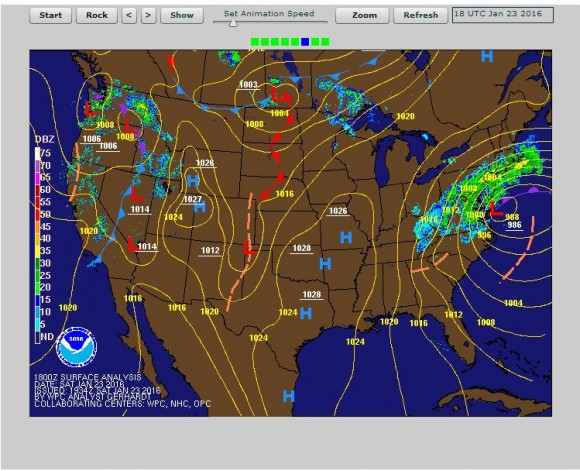Click the red L low beside 1003 label

coord(277,94)
